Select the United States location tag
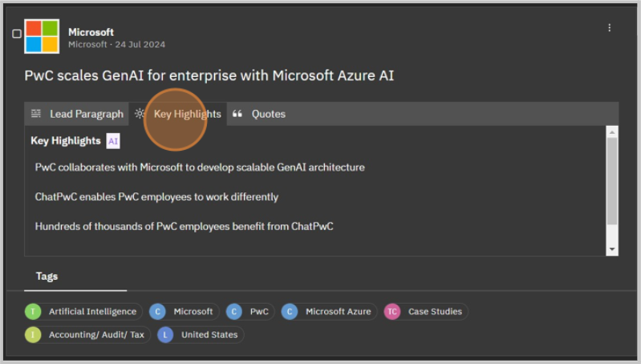 click(x=201, y=334)
